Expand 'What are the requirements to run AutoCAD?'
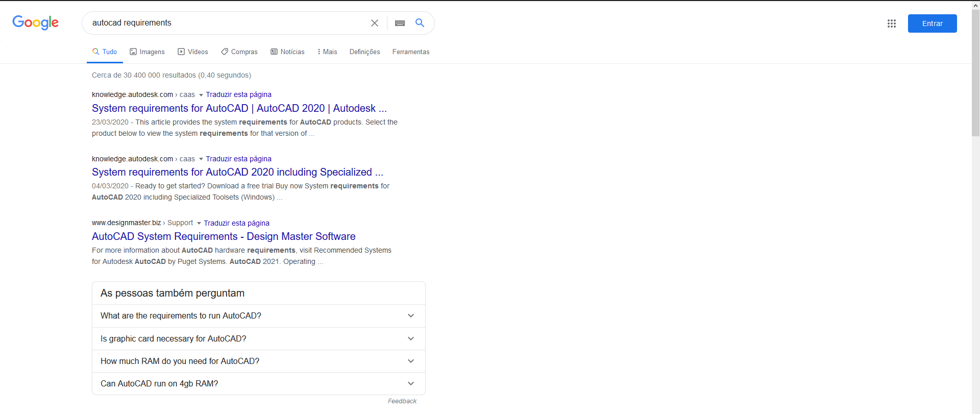 coord(258,315)
